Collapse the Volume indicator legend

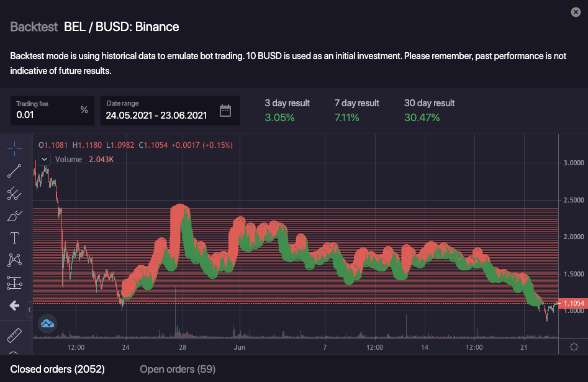click(x=45, y=159)
